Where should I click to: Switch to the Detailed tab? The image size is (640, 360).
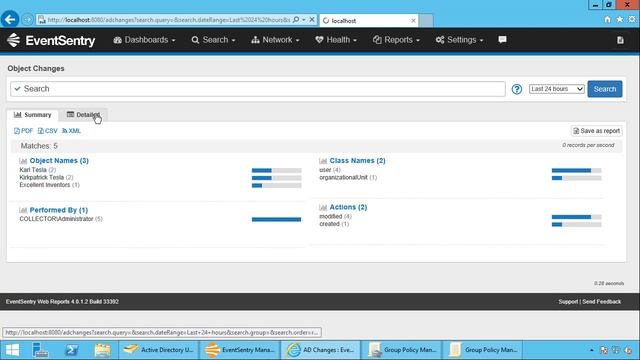(x=83, y=115)
